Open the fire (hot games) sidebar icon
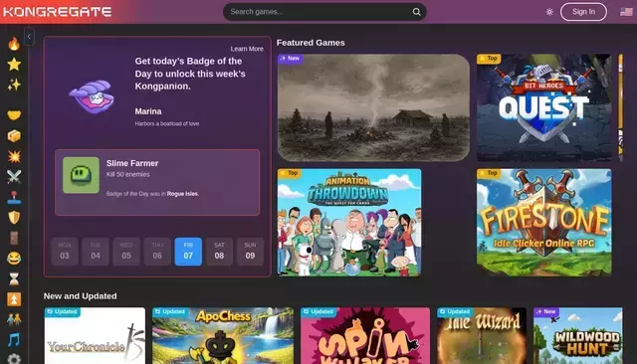The image size is (637, 364). [14, 44]
